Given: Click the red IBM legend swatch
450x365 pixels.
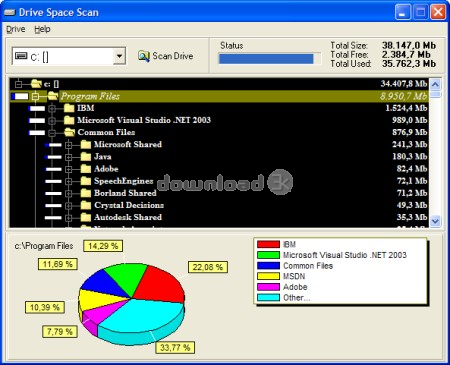Looking at the screenshot, I should [x=268, y=244].
